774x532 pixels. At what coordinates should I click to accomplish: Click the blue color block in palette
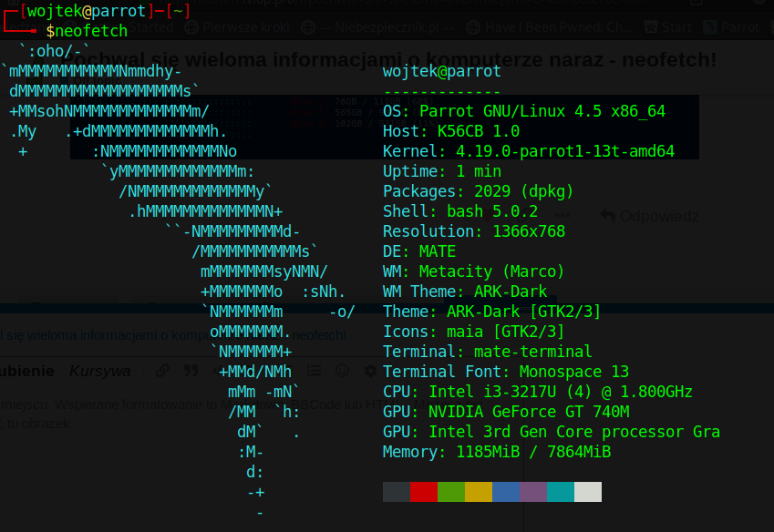point(506,492)
